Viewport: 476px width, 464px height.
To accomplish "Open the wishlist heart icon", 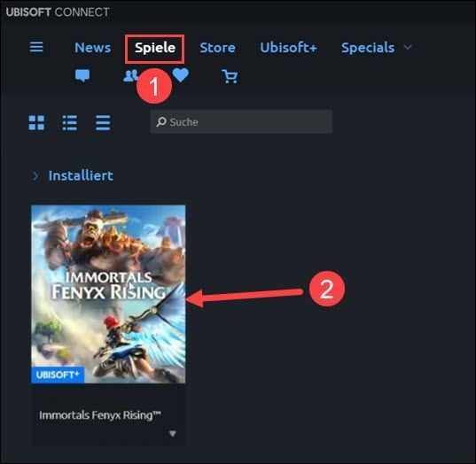I will [181, 74].
